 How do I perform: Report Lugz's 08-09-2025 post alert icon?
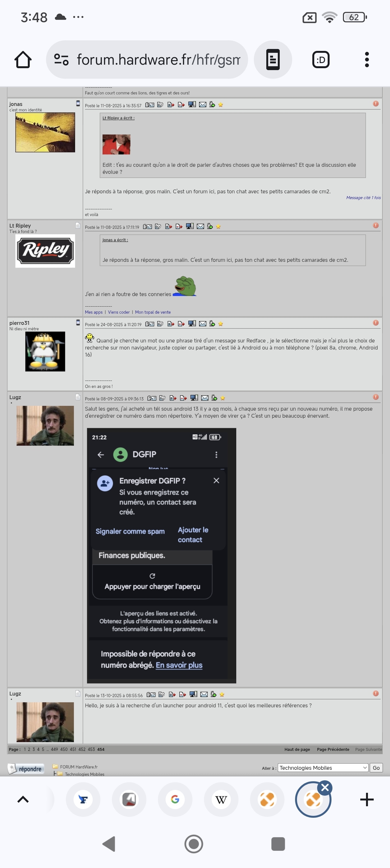(376, 397)
